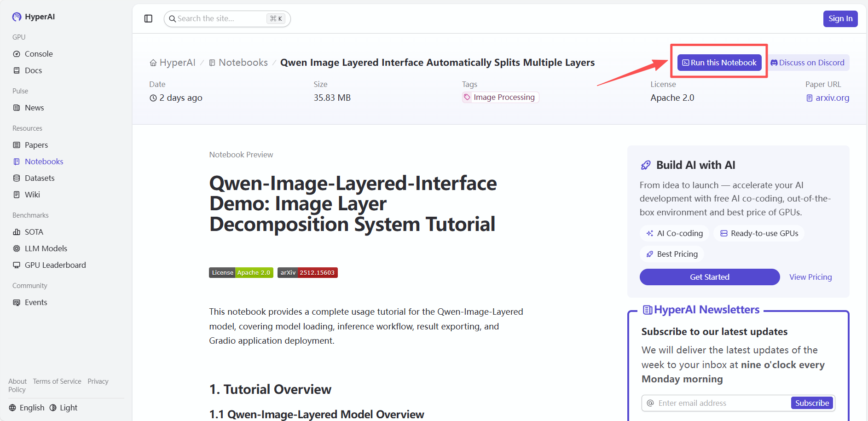This screenshot has width=868, height=421.
Task: Select the Image Processing tag
Action: click(x=500, y=98)
